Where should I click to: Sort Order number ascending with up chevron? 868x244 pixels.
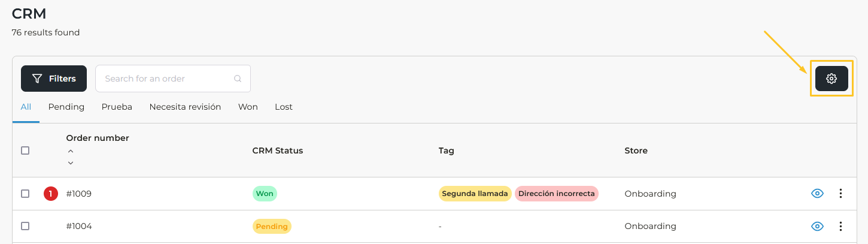71,152
